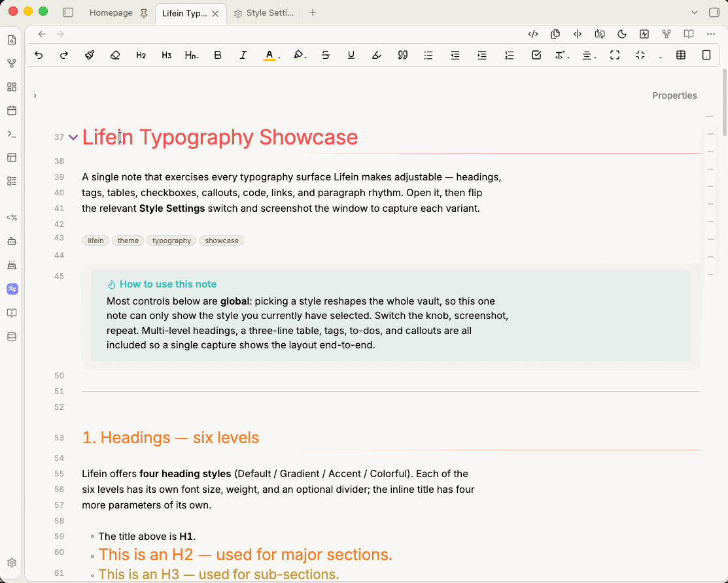Insert a bullet list from the toolbar
The image size is (728, 583).
pyautogui.click(x=428, y=55)
